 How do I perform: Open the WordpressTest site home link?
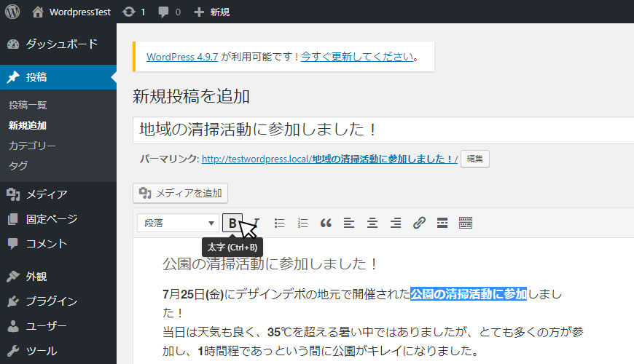point(71,12)
